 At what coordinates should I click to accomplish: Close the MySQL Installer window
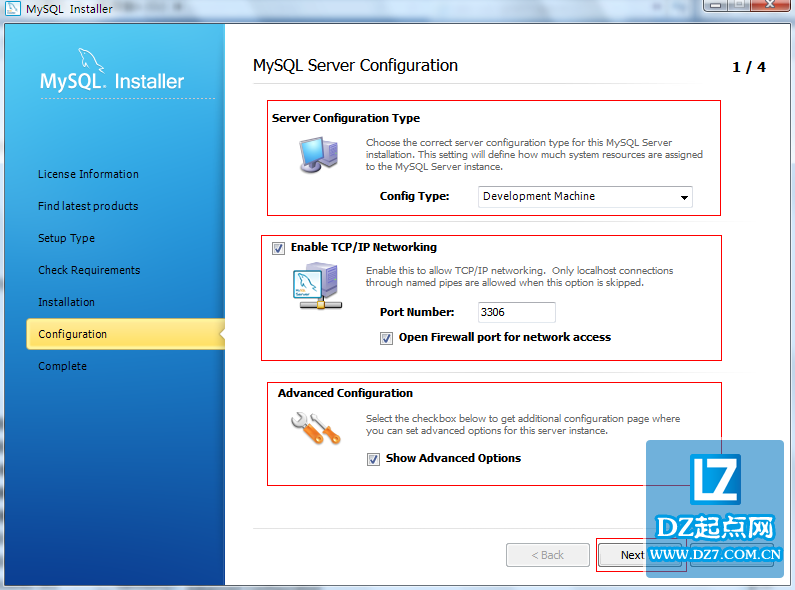click(x=770, y=5)
